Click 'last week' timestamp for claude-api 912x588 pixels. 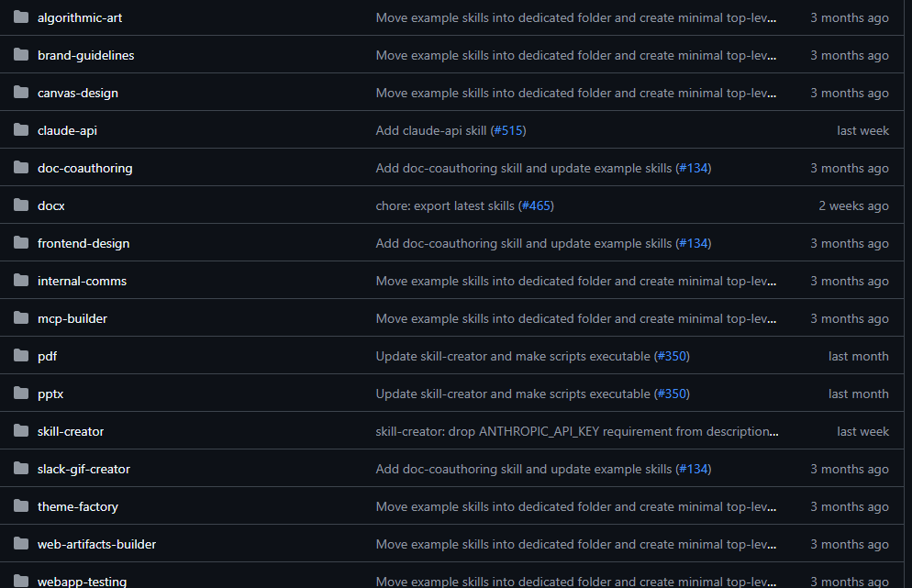[862, 129]
